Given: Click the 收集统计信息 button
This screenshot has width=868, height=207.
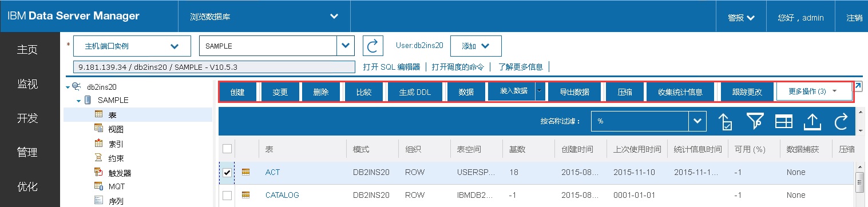Looking at the screenshot, I should click(x=680, y=92).
